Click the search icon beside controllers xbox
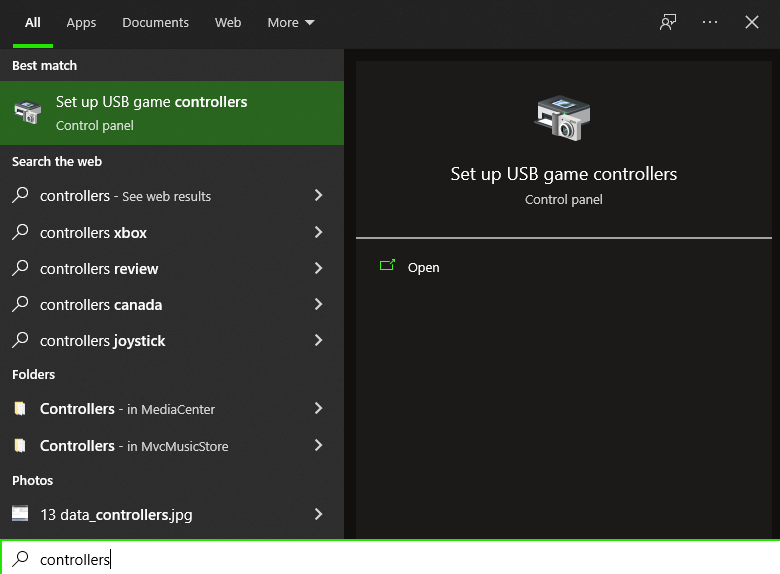The image size is (780, 574). point(20,233)
